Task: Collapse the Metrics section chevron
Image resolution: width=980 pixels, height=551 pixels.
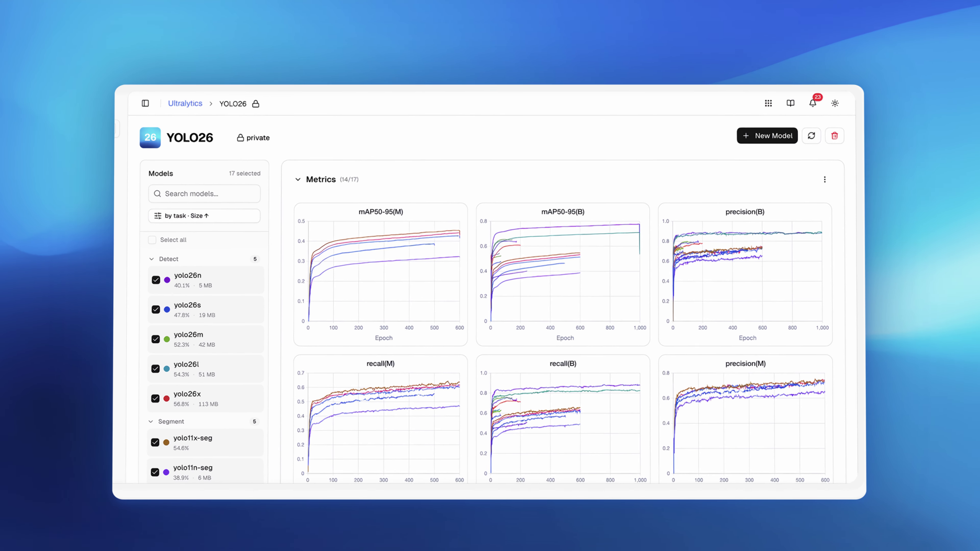Action: coord(298,179)
